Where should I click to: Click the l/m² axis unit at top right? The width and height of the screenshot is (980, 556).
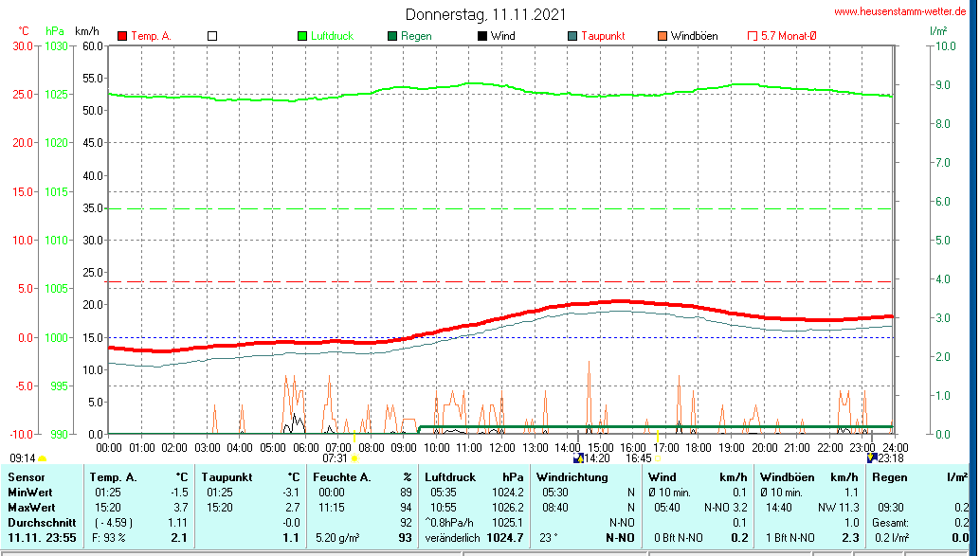tap(938, 30)
